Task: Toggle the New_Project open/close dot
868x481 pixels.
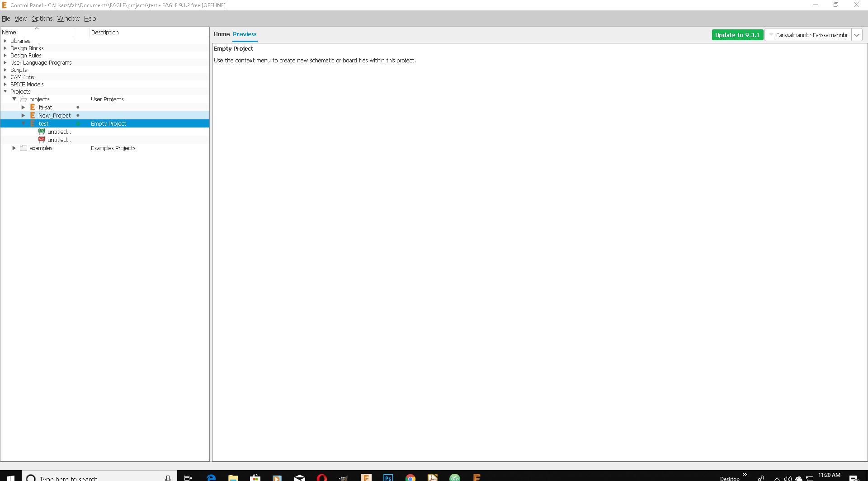Action: click(x=78, y=116)
